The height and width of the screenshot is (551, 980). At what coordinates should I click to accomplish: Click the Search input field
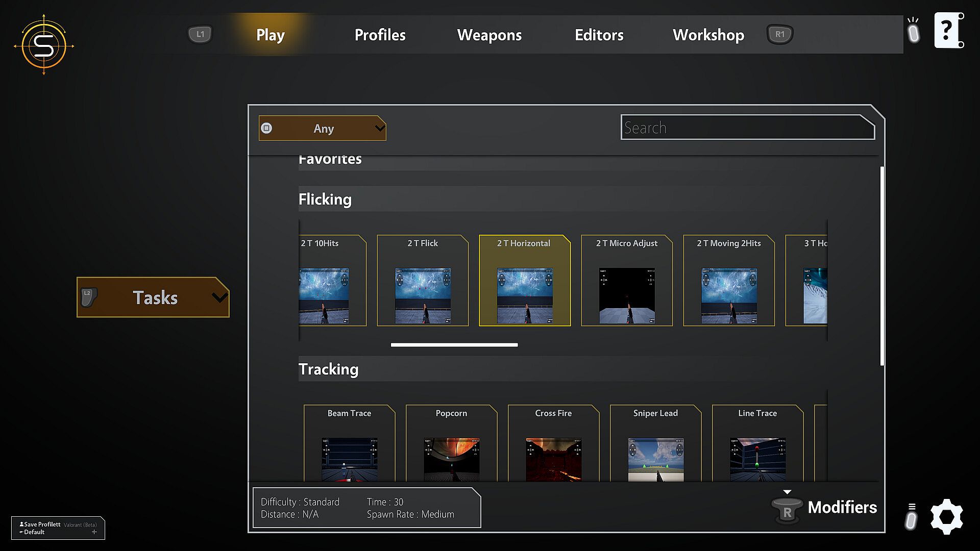tap(747, 128)
